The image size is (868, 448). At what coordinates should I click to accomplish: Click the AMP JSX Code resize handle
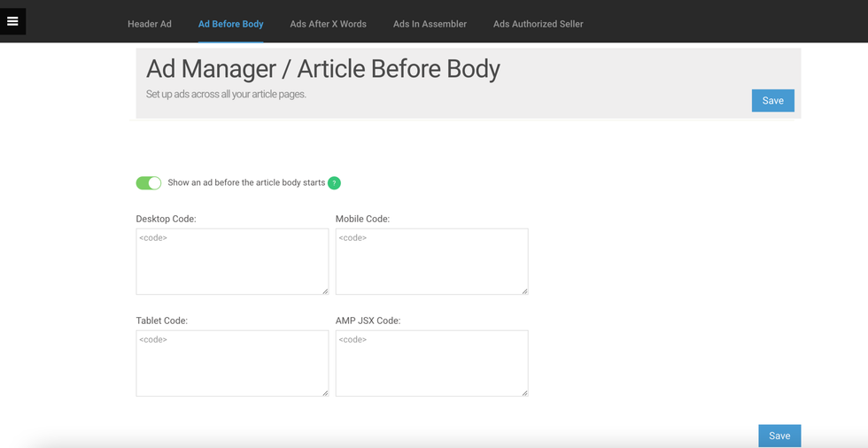[x=524, y=392]
